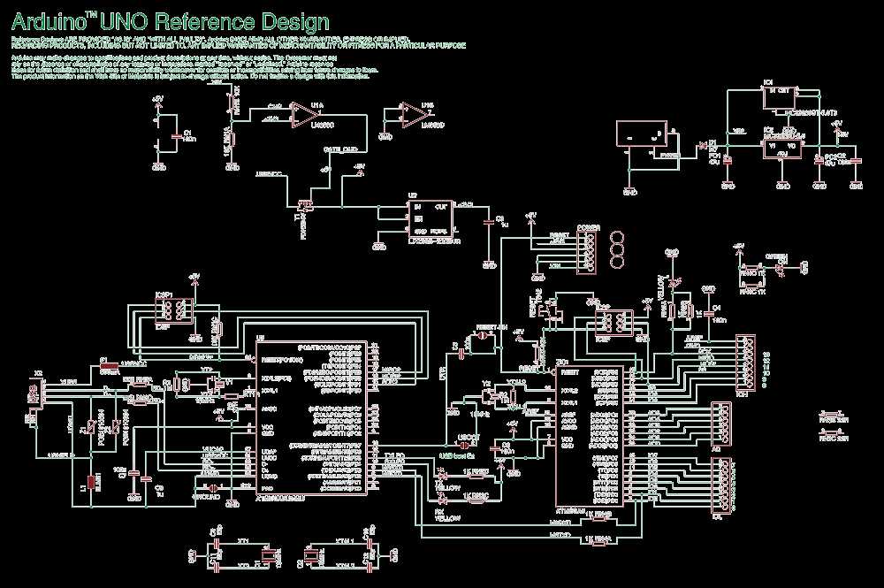Select the ICSP1 header near the ATMEGA8U2

click(174, 309)
